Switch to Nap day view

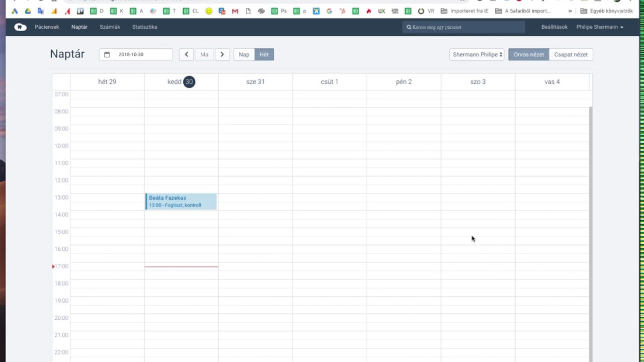click(244, 55)
